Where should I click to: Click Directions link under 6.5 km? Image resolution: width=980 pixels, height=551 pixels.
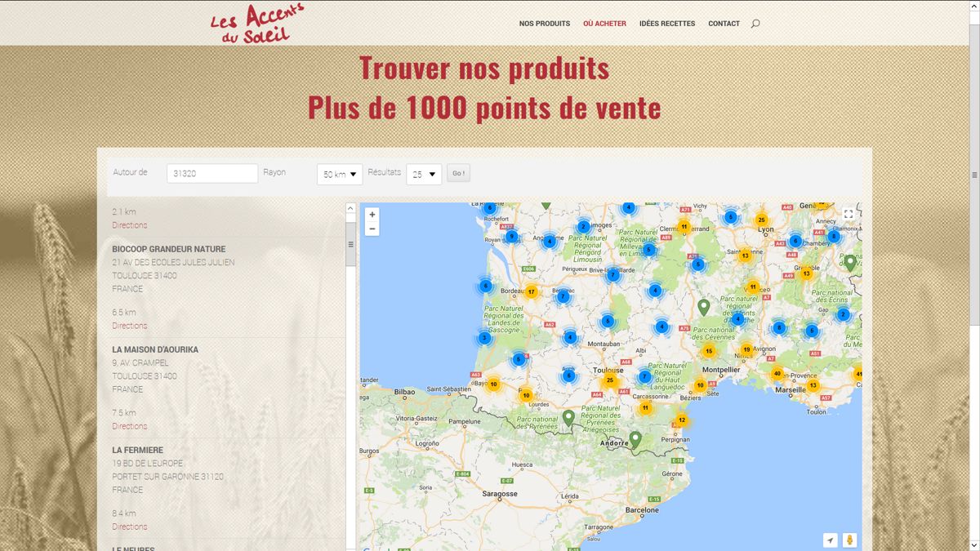130,326
